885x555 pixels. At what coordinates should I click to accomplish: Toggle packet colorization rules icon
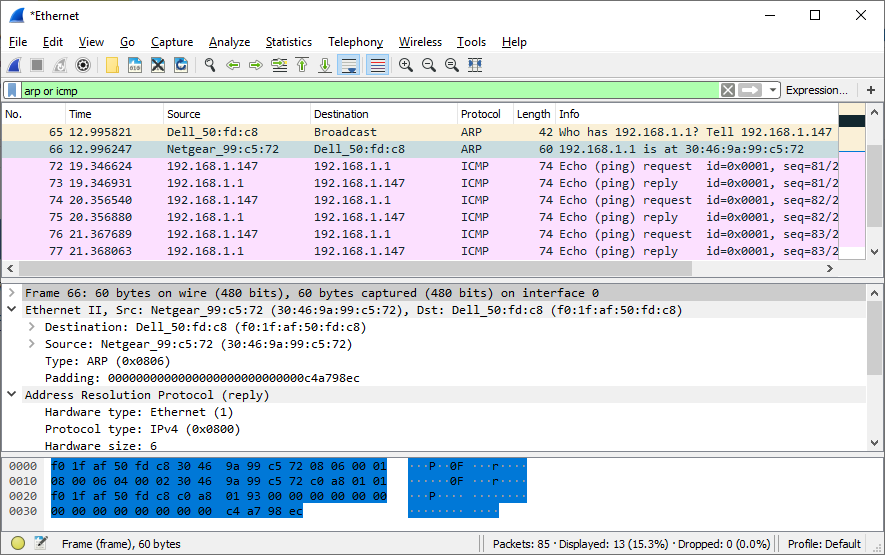tap(378, 65)
